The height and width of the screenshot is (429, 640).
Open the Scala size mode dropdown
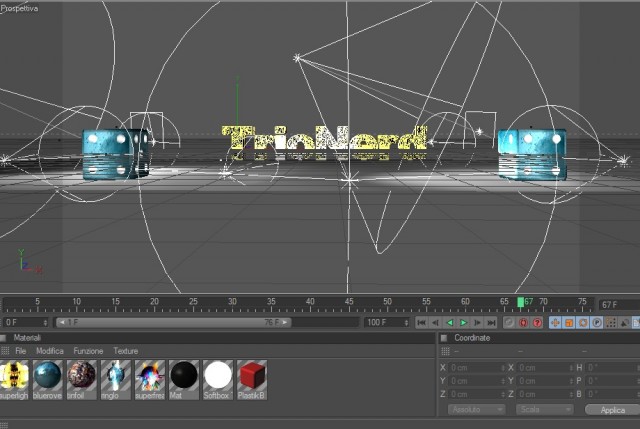pyautogui.click(x=544, y=409)
